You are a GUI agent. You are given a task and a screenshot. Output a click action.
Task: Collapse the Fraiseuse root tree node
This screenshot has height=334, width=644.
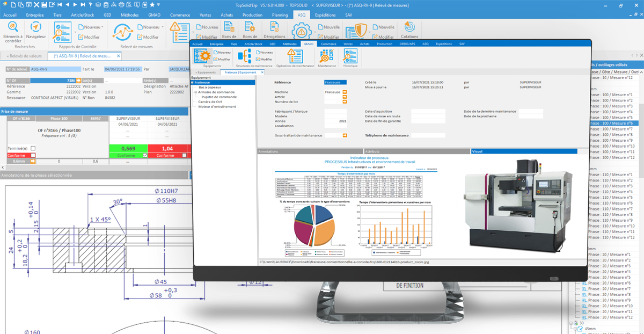pyautogui.click(x=193, y=82)
